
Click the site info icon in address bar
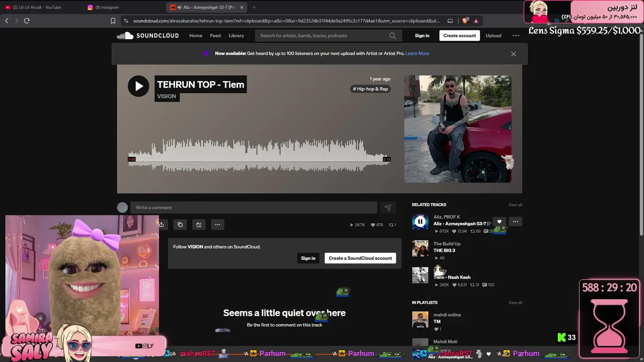pyautogui.click(x=126, y=21)
